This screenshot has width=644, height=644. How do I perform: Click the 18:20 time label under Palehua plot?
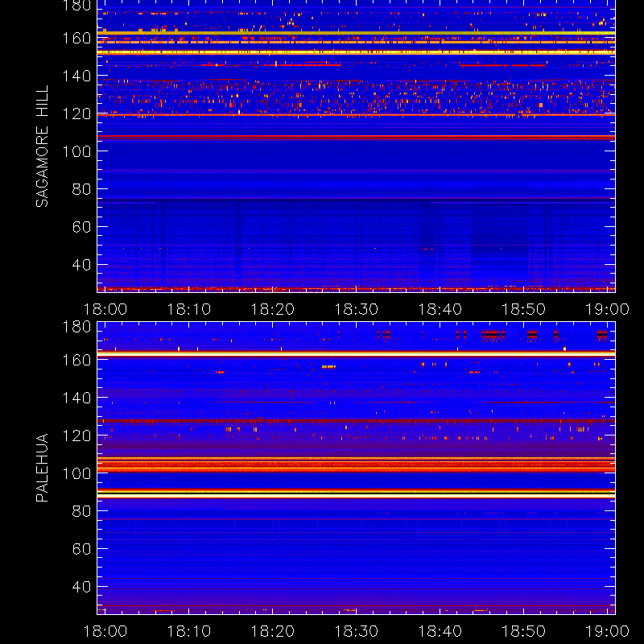[x=273, y=631]
